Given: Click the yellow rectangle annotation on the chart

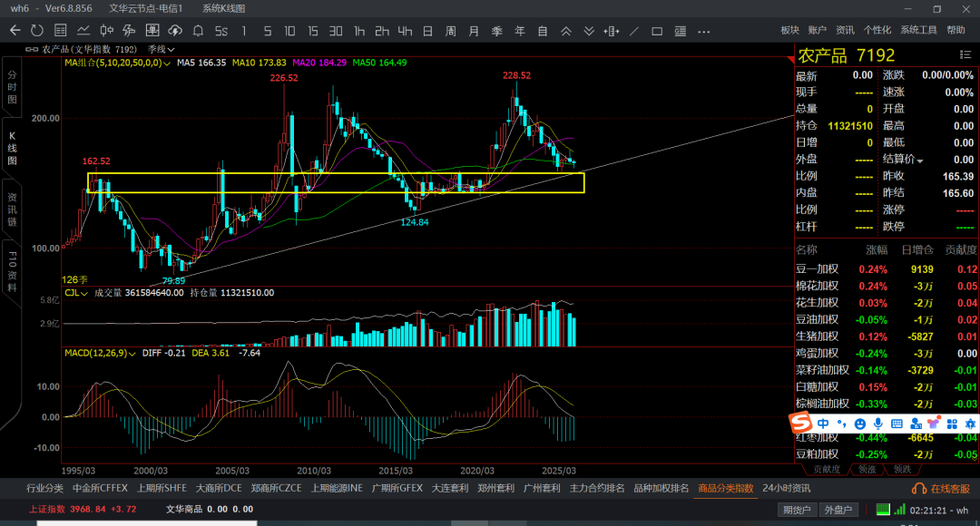Looking at the screenshot, I should (336, 173).
